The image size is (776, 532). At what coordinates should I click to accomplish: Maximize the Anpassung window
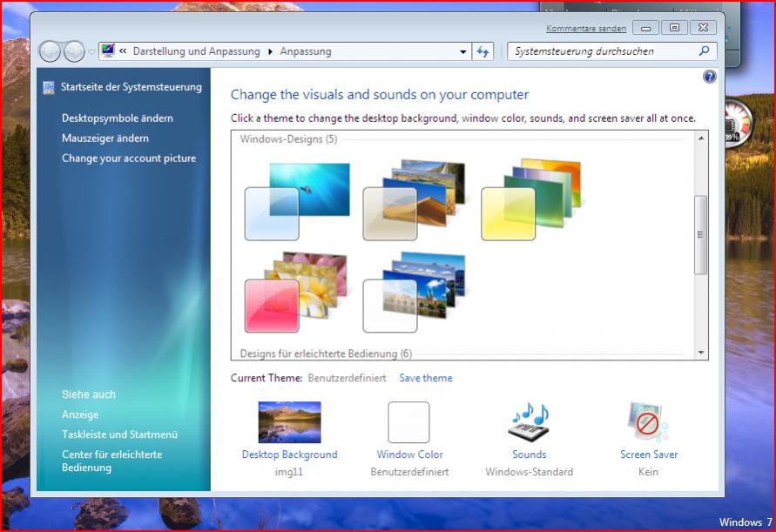click(x=674, y=28)
